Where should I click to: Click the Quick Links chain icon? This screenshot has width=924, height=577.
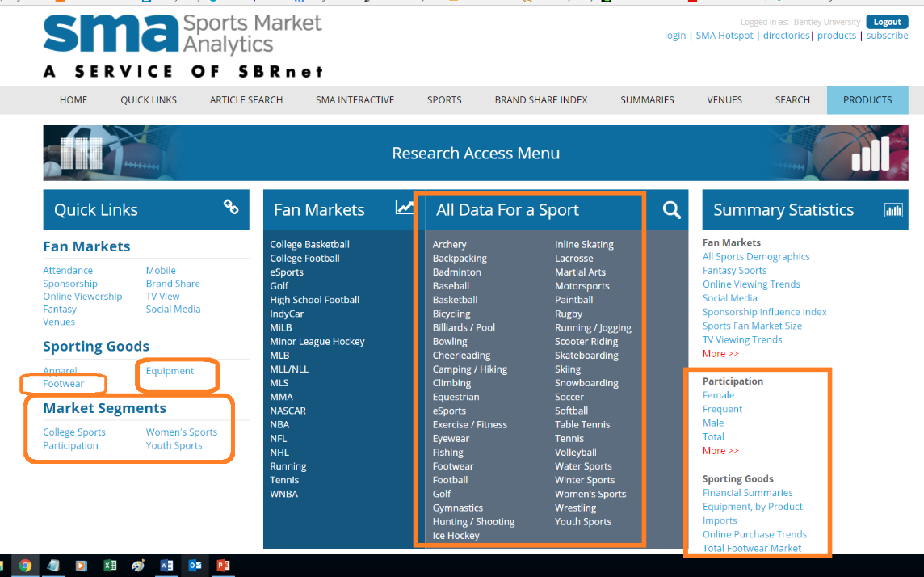point(231,207)
